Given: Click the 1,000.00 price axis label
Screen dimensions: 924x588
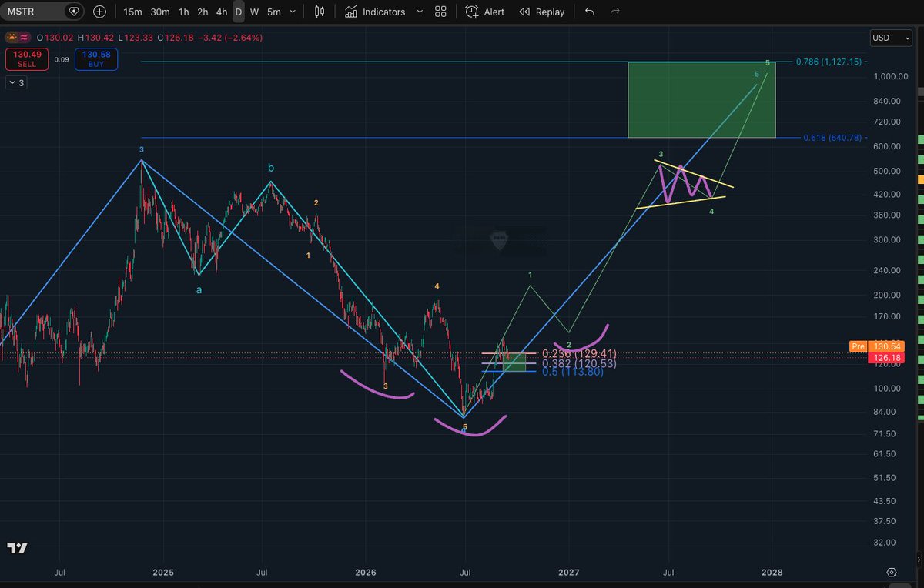Looking at the screenshot, I should [x=890, y=77].
